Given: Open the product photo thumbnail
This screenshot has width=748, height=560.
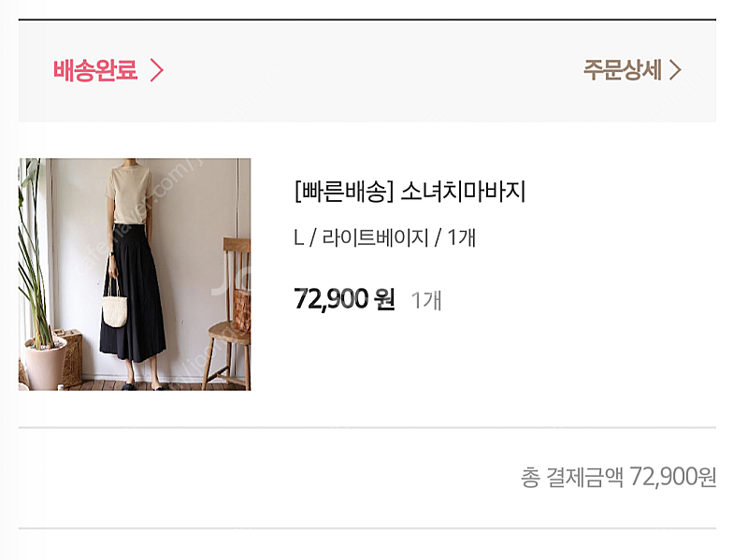Looking at the screenshot, I should (135, 274).
